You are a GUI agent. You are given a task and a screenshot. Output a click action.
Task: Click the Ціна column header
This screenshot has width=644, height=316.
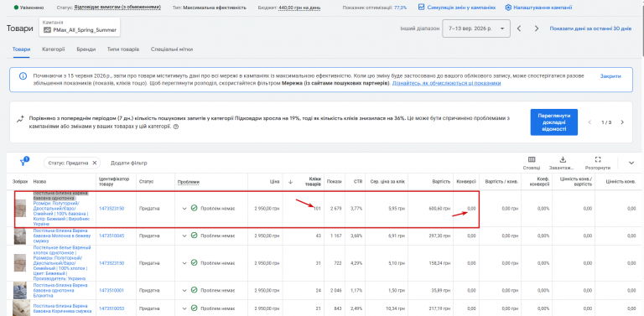[x=275, y=182]
